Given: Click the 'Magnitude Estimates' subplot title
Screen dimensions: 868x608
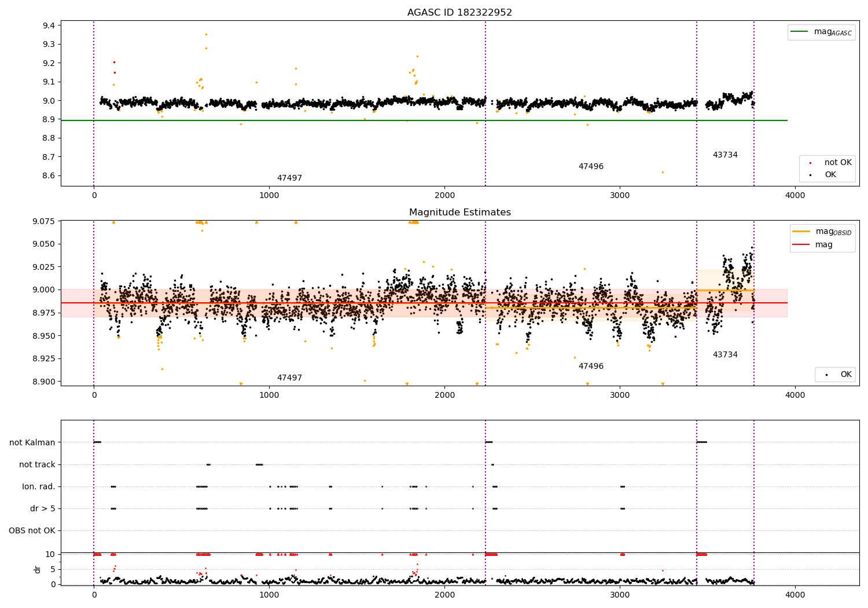Looking at the screenshot, I should [x=459, y=213].
